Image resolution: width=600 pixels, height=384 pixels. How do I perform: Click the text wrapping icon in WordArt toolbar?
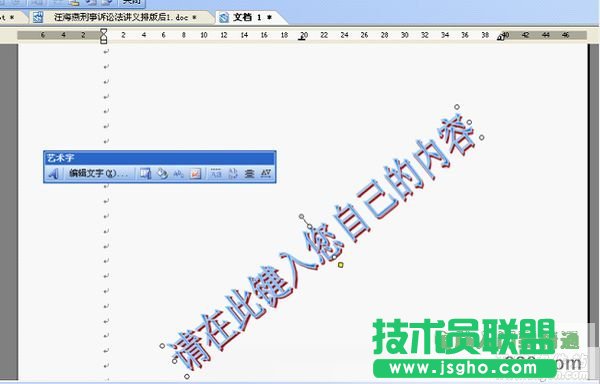pyautogui.click(x=196, y=174)
